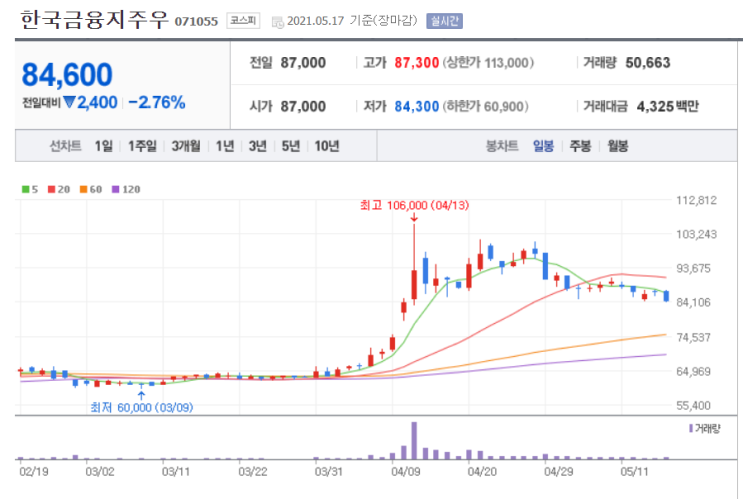Click the calendar icon beside the date
The width and height of the screenshot is (743, 499).
(278, 22)
